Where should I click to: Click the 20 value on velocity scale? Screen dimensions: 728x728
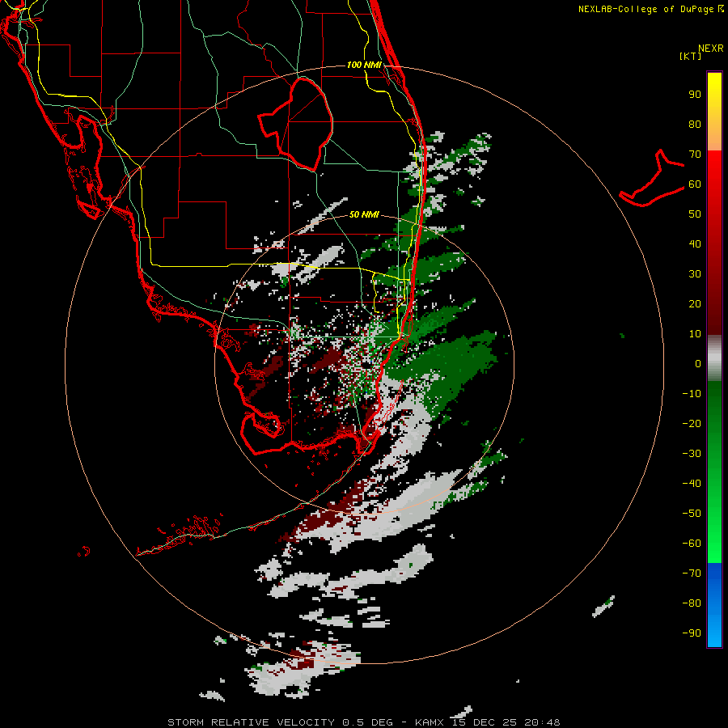[695, 304]
